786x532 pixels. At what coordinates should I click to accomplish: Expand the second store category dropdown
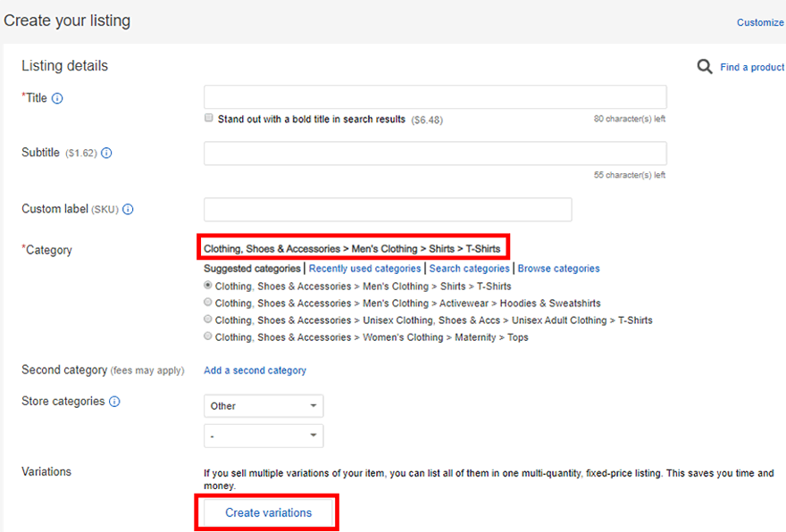[x=263, y=436]
